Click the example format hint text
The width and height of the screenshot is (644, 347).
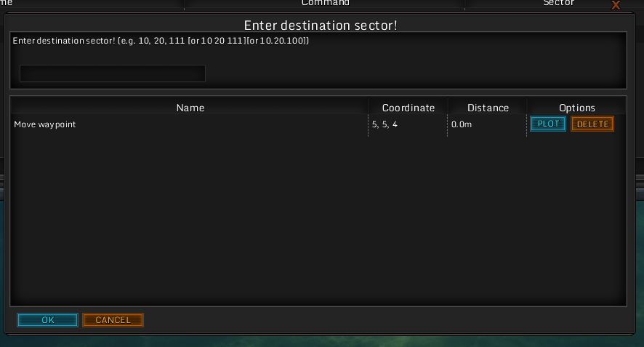[161, 41]
